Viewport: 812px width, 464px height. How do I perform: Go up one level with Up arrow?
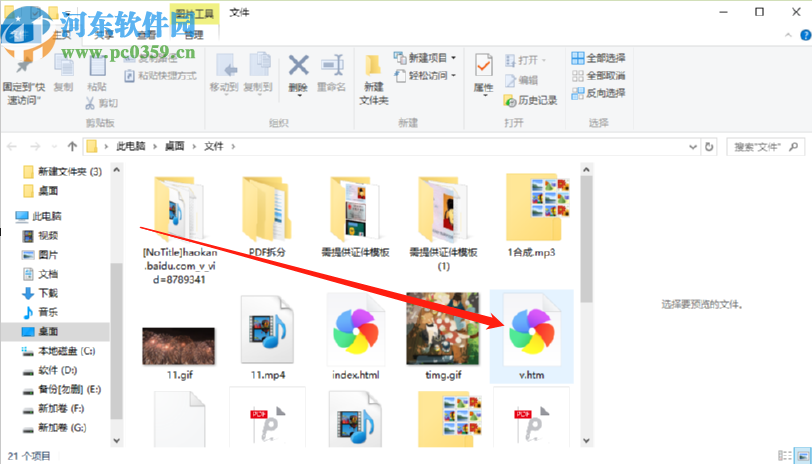(72, 147)
